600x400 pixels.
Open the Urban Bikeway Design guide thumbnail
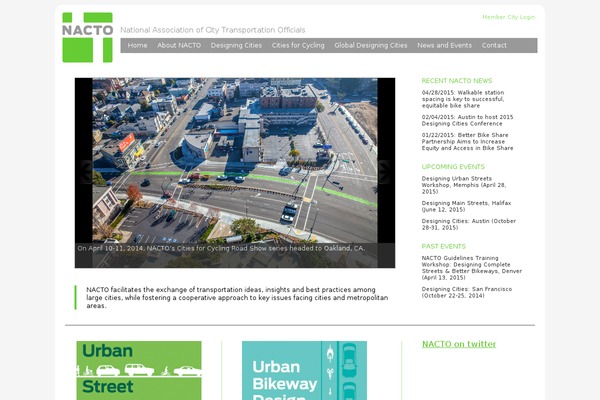pyautogui.click(x=305, y=371)
